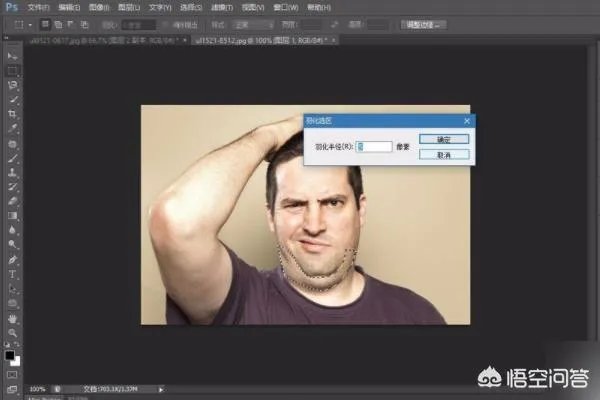
Task: Select the Lasso tool
Action: (x=13, y=86)
